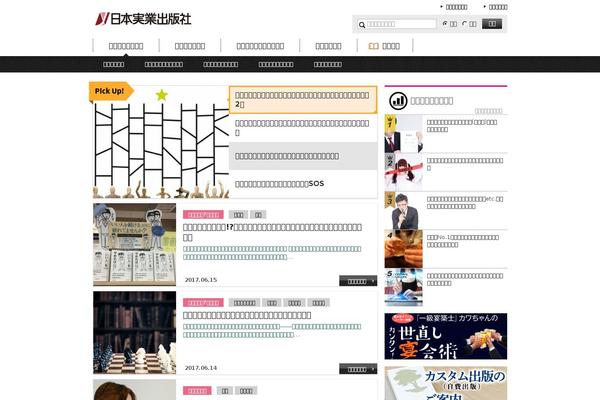Open rank 5 thumbnail with touchscreen hand

pos(404,287)
